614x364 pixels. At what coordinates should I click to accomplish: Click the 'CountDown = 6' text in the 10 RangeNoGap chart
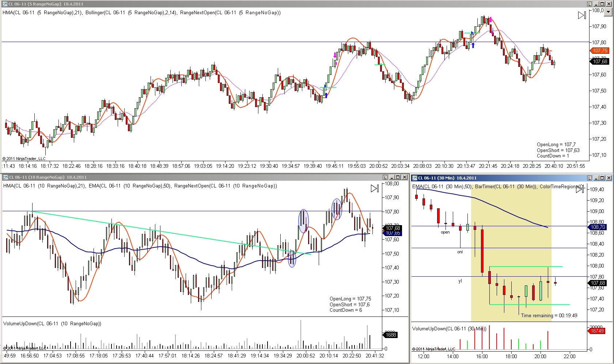[346, 310]
